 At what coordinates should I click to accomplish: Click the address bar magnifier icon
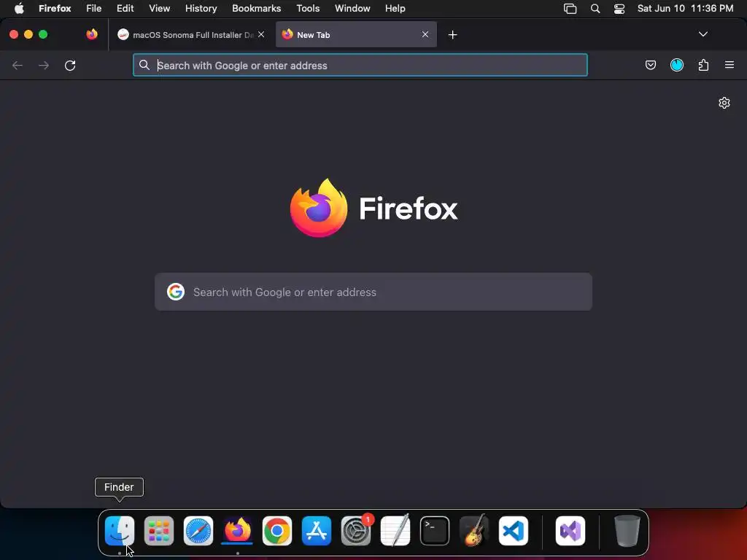(144, 65)
